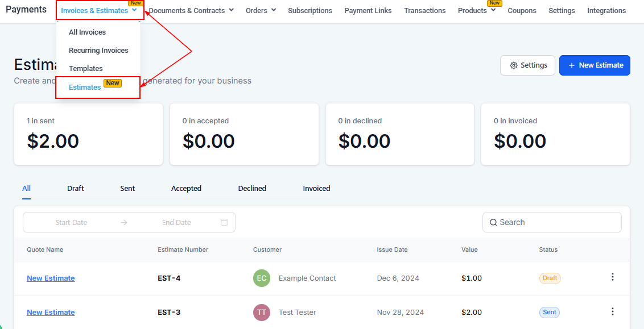This screenshot has width=644, height=329.
Task: Click the $1.00 value cell
Action: coord(472,278)
